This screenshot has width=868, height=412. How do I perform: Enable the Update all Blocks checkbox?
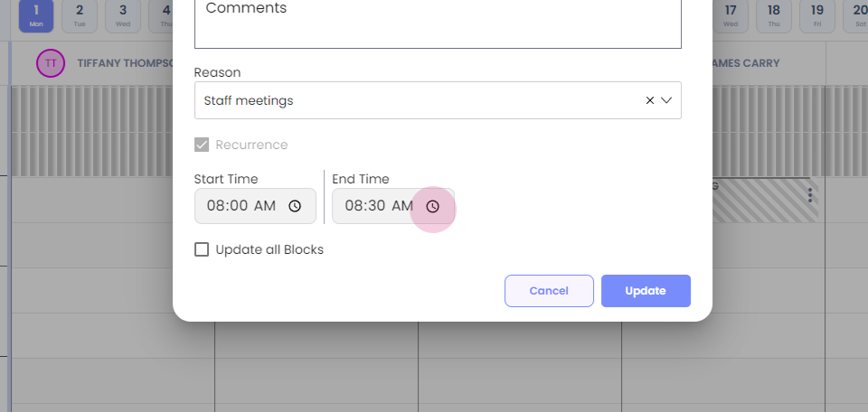click(x=202, y=249)
